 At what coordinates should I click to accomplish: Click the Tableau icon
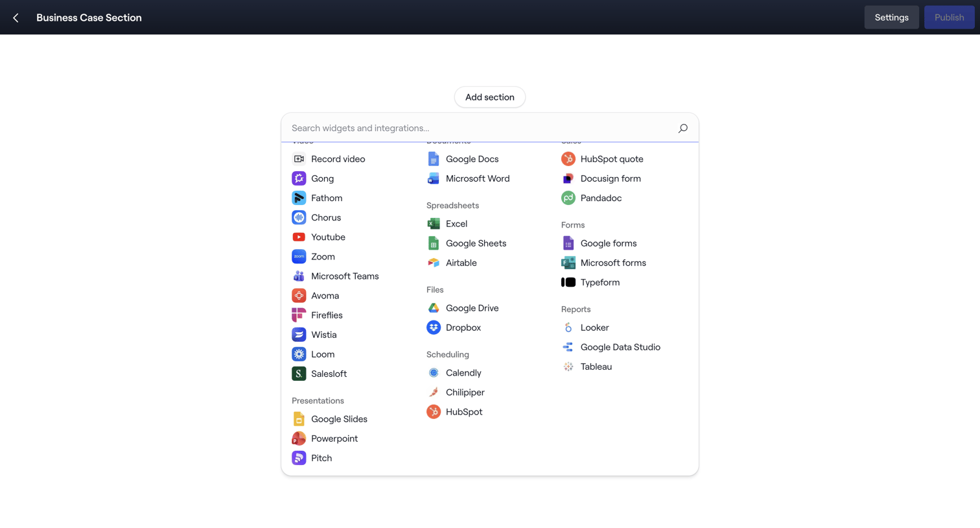click(568, 366)
